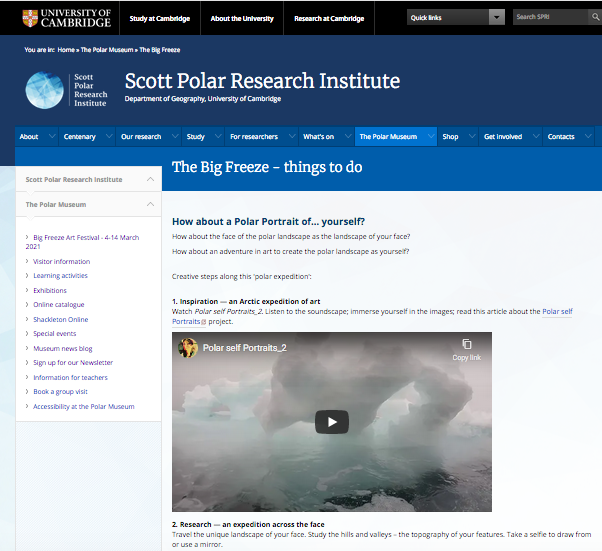Open Visitor information sidebar link
This screenshot has width=602, height=551.
[x=61, y=261]
